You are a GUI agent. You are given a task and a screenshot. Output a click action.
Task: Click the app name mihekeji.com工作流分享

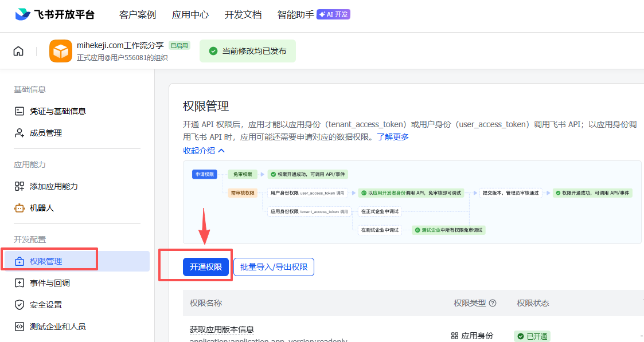click(x=120, y=45)
